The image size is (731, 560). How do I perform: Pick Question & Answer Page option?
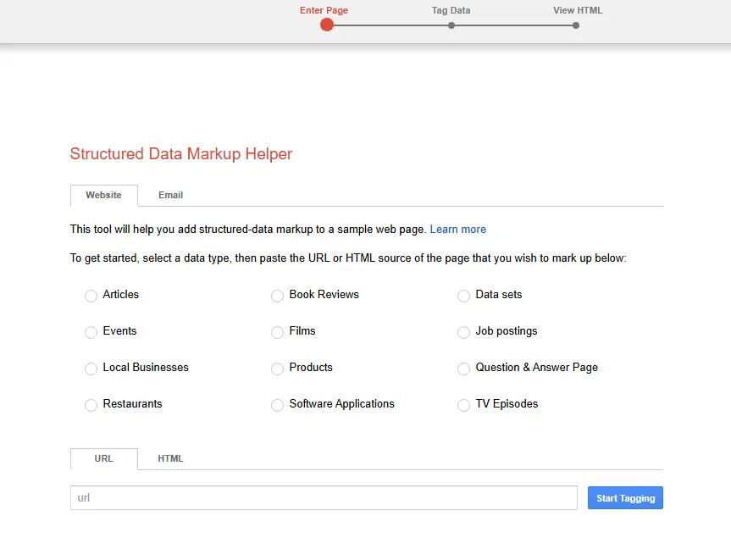coord(463,369)
